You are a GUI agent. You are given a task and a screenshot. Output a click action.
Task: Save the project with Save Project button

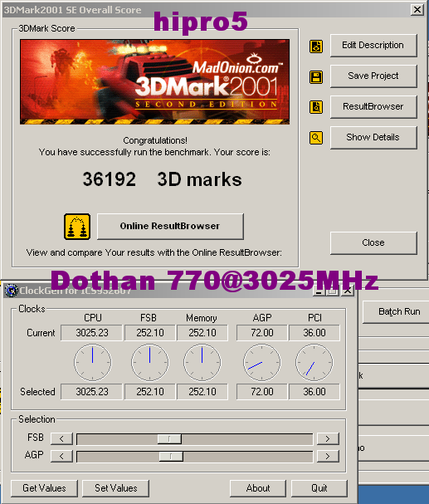point(373,76)
